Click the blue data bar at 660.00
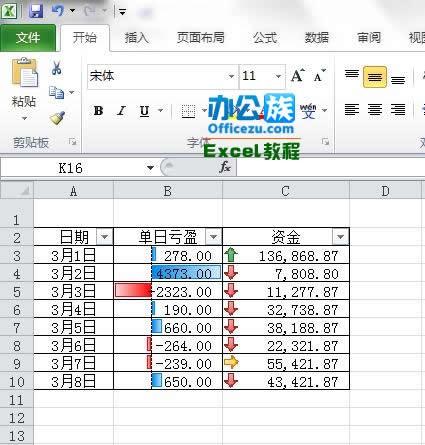Image resolution: width=425 pixels, height=445 pixels. pos(157,327)
